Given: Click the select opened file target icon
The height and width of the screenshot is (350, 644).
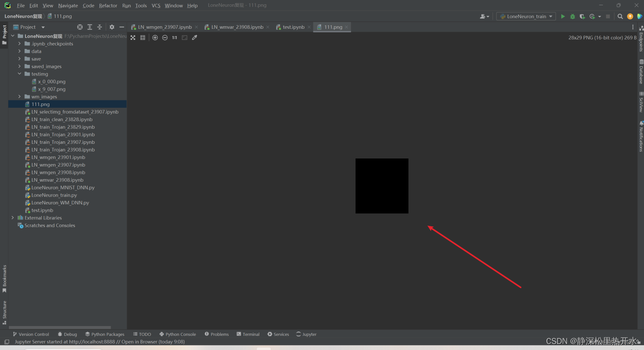Looking at the screenshot, I should 80,27.
